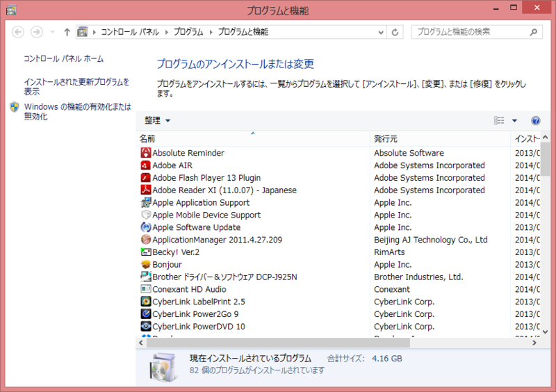
Task: Click the Adobe Flash Player 13 Plugin icon
Action: [x=146, y=178]
